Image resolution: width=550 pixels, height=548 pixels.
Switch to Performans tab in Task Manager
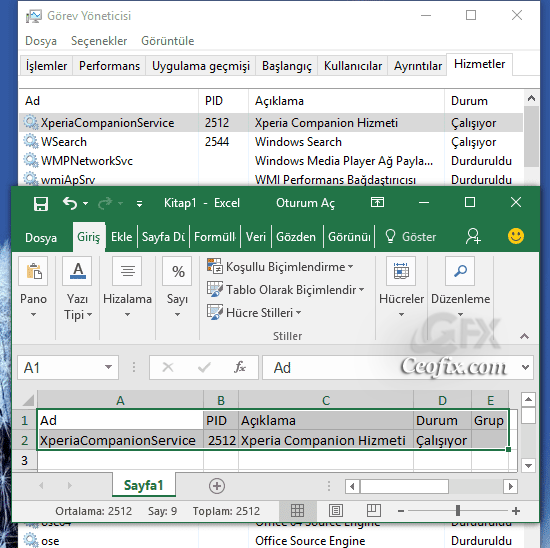pos(109,66)
